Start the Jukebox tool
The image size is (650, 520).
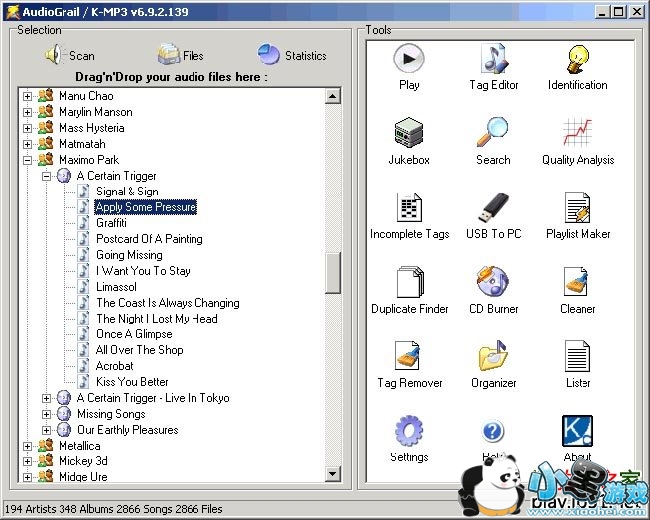pos(409,141)
